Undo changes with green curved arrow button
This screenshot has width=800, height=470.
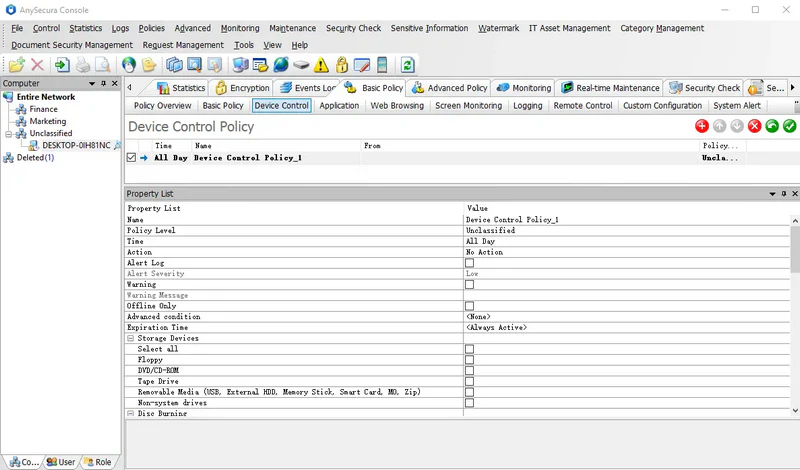tap(772, 126)
